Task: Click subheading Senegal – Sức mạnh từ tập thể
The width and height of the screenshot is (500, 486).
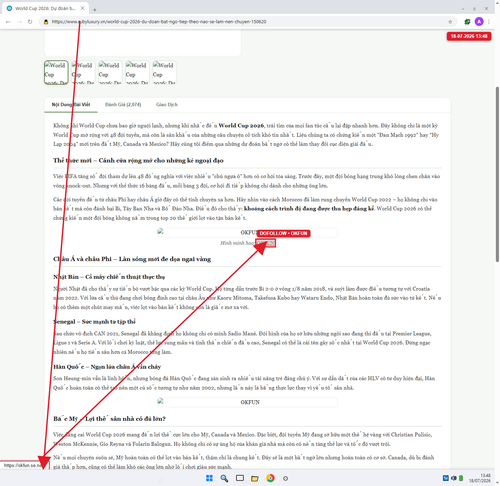Action: (94, 322)
